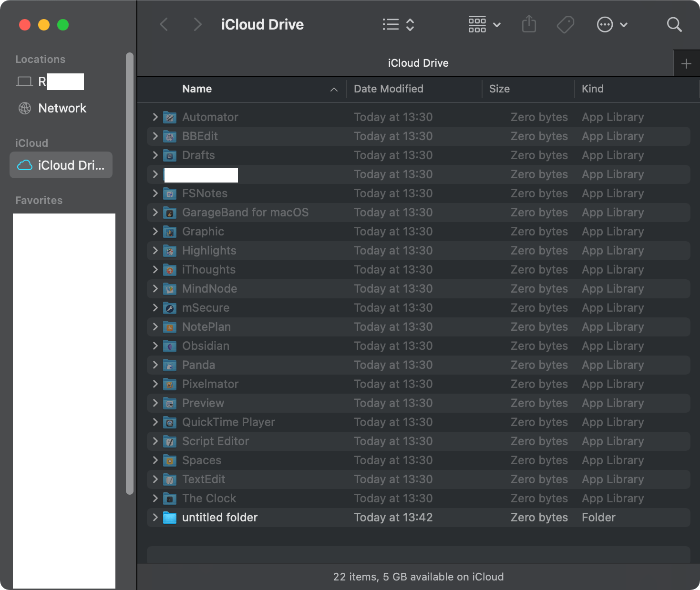The height and width of the screenshot is (590, 700).
Task: Select the The Clock folder name
Action: click(209, 498)
